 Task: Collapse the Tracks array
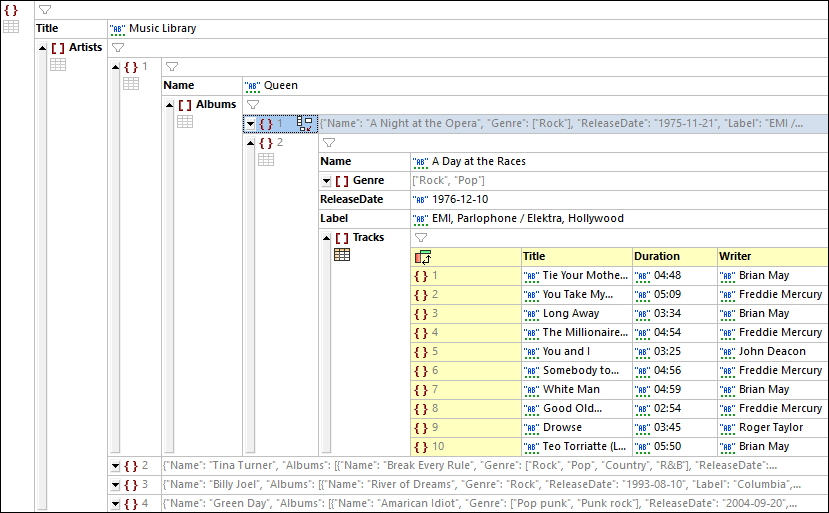pos(326,238)
